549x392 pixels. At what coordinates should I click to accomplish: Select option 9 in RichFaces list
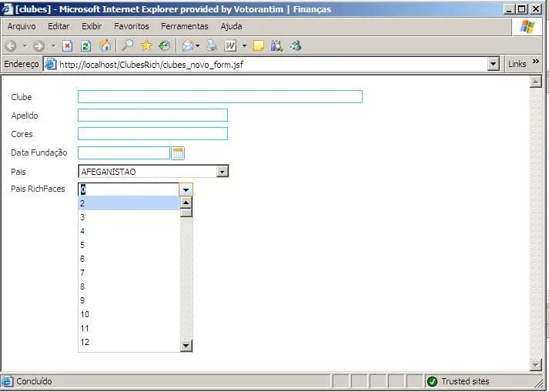click(x=129, y=300)
